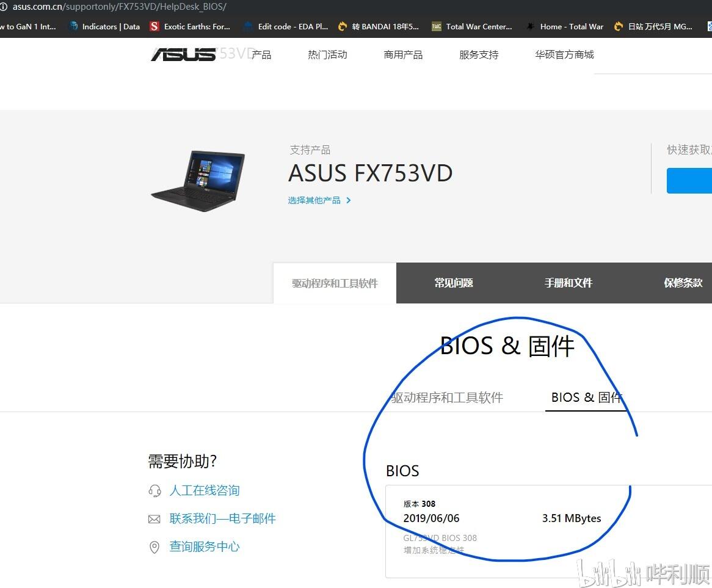This screenshot has height=588, width=712.
Task: Click the blue button under 快速获取
Action: point(689,181)
